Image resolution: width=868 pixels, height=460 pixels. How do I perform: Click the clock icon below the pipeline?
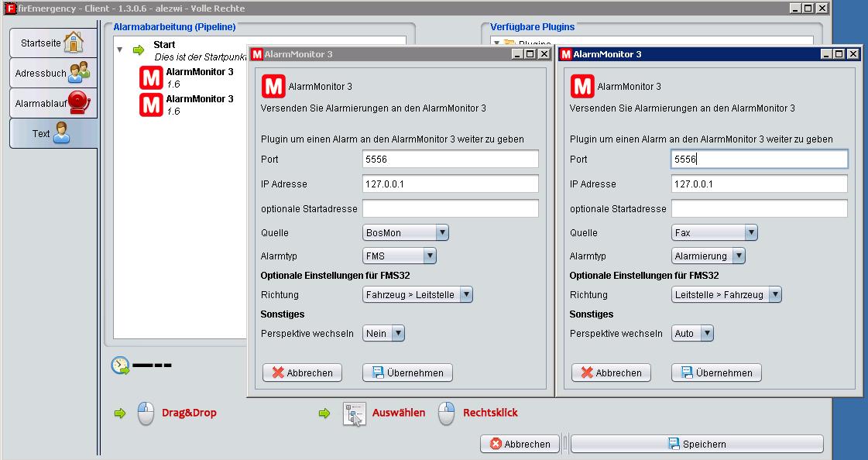120,366
